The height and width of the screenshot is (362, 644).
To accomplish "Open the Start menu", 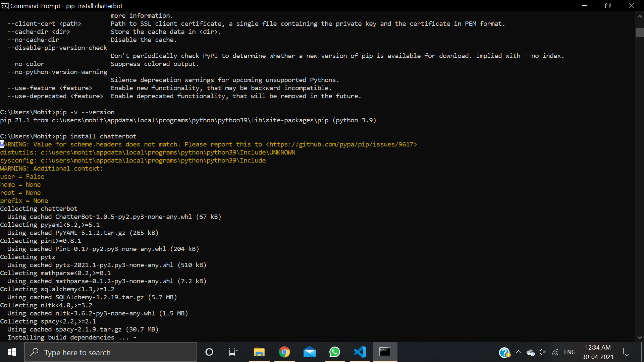I will 12,352.
